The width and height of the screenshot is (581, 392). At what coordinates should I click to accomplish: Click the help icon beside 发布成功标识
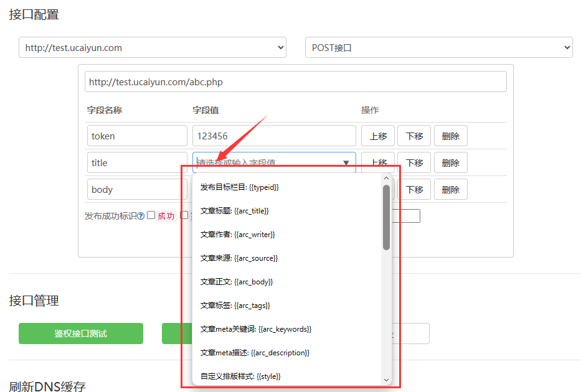pyautogui.click(x=141, y=216)
